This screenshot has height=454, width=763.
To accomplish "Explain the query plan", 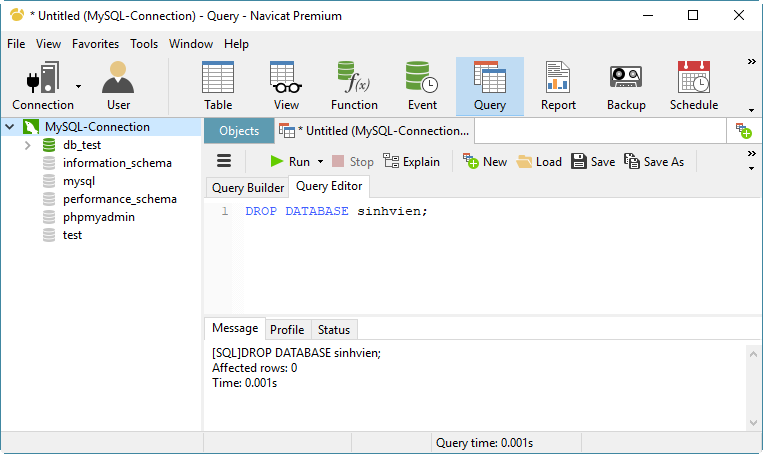I will point(412,162).
